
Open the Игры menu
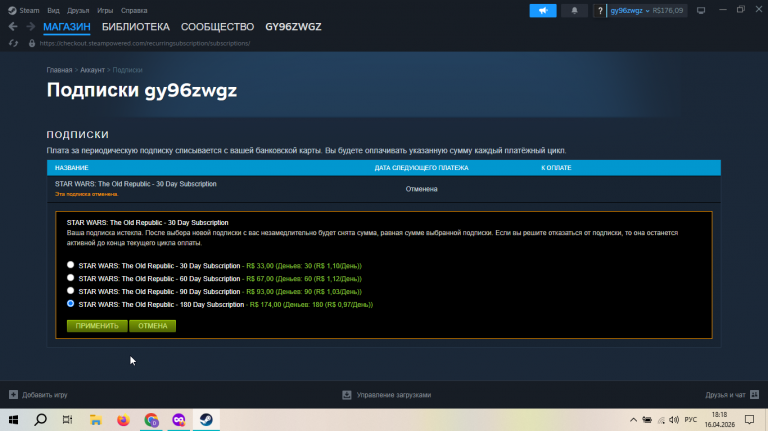pyautogui.click(x=105, y=10)
